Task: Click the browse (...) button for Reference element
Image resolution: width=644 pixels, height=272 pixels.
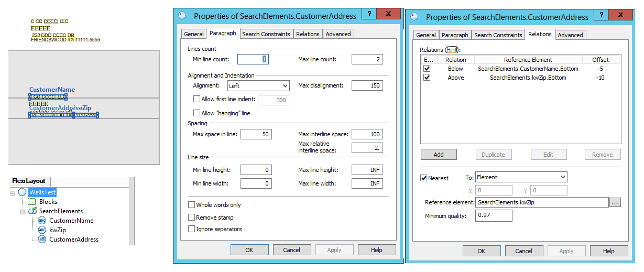Action: (x=615, y=202)
